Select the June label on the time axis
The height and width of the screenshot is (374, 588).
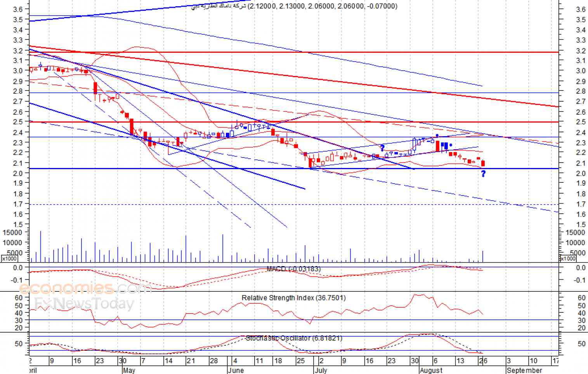(236, 370)
